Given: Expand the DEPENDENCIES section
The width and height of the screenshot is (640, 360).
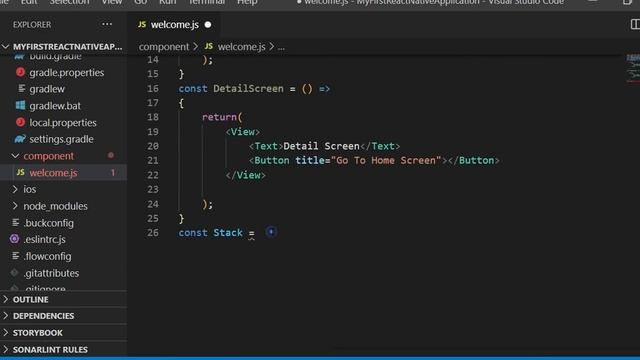Looking at the screenshot, I should 6,316.
